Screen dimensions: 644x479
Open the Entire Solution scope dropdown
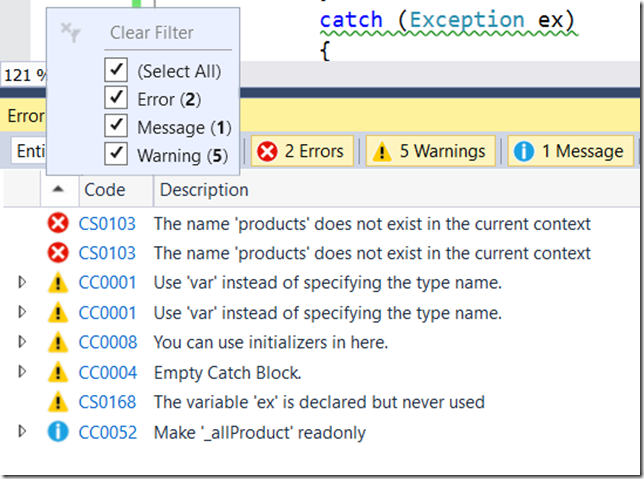(29, 151)
